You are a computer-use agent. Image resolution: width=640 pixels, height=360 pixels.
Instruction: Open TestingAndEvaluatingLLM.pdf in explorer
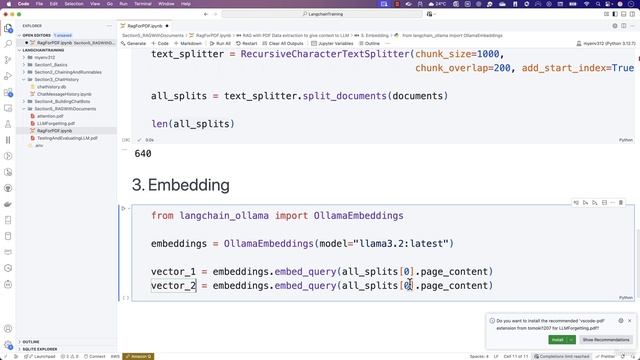(67, 138)
